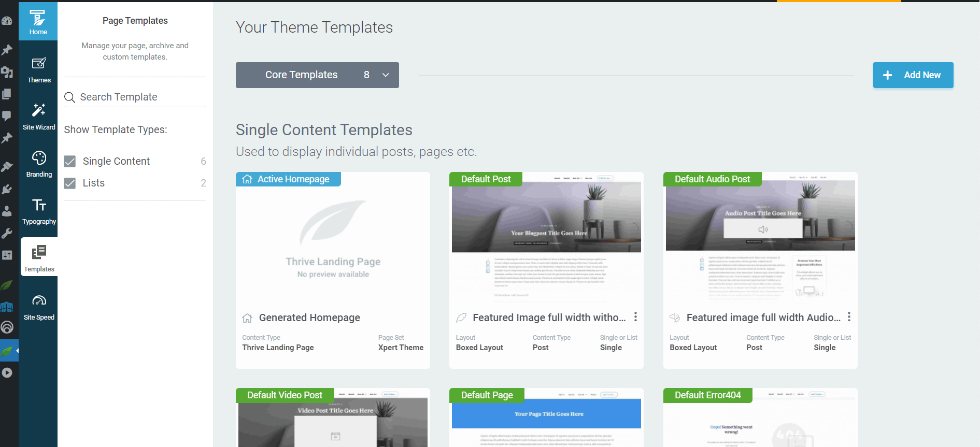Click the Featured image full width Audio... title
The width and height of the screenshot is (980, 447).
pyautogui.click(x=763, y=318)
